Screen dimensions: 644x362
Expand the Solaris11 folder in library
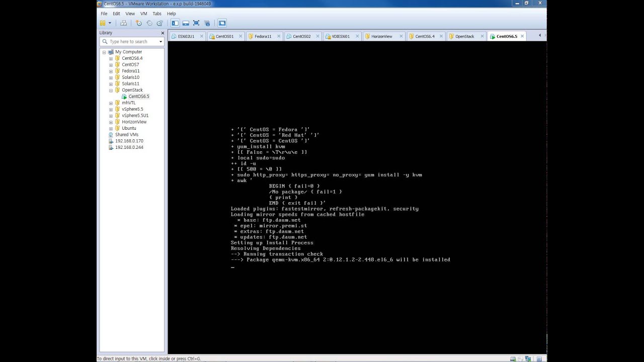[x=111, y=84]
